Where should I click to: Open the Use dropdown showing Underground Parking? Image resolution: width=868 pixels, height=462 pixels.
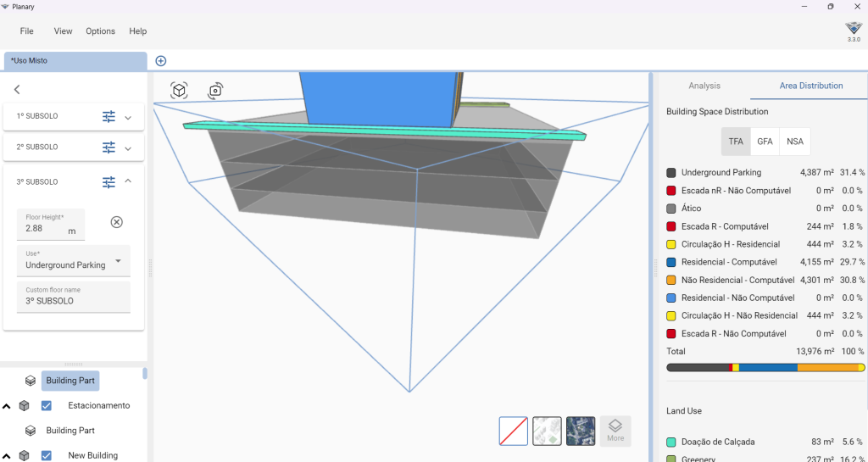click(x=74, y=260)
